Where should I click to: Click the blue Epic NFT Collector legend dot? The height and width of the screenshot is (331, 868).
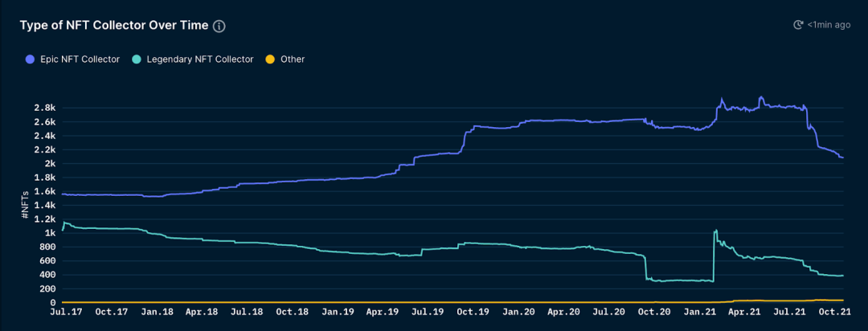(31, 59)
